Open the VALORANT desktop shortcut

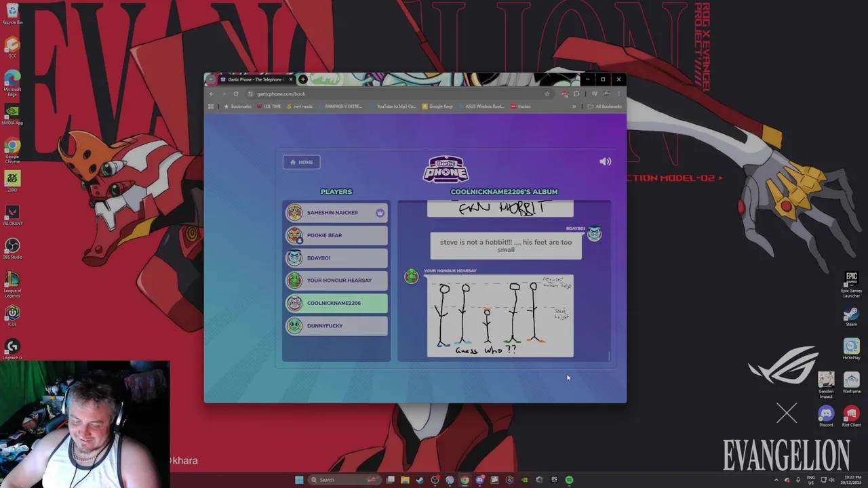[12, 216]
